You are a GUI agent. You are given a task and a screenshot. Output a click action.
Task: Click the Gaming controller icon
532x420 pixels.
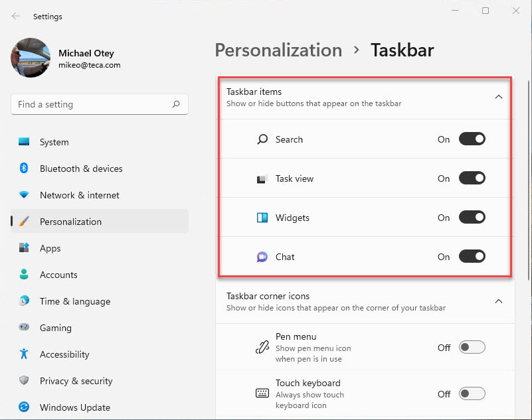click(x=24, y=327)
